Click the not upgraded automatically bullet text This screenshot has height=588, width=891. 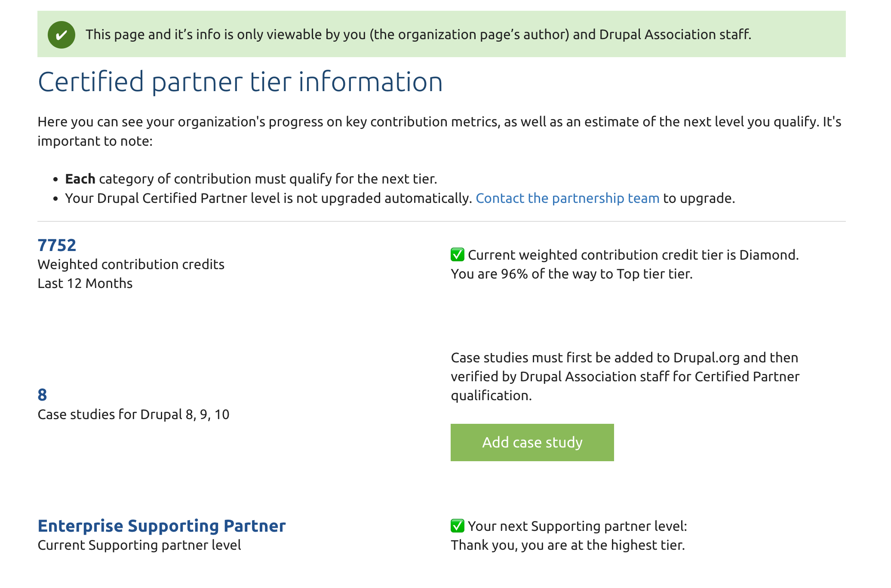click(269, 198)
